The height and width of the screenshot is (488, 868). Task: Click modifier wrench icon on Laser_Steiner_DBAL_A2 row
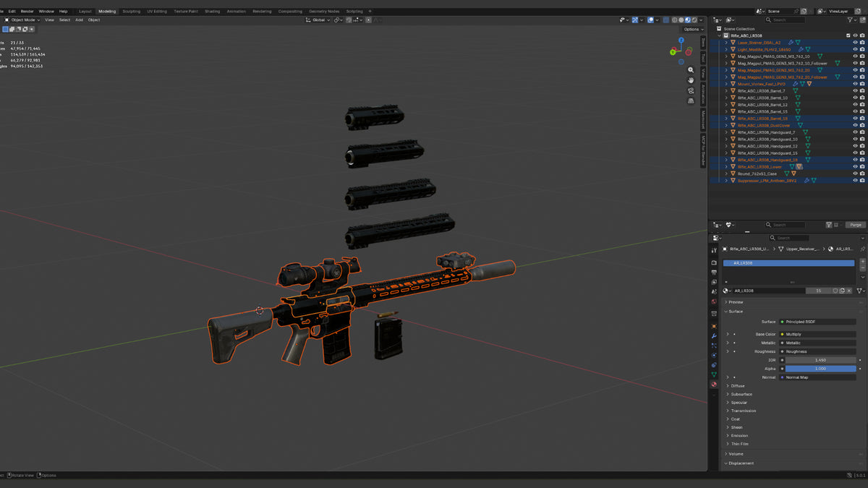click(x=791, y=43)
